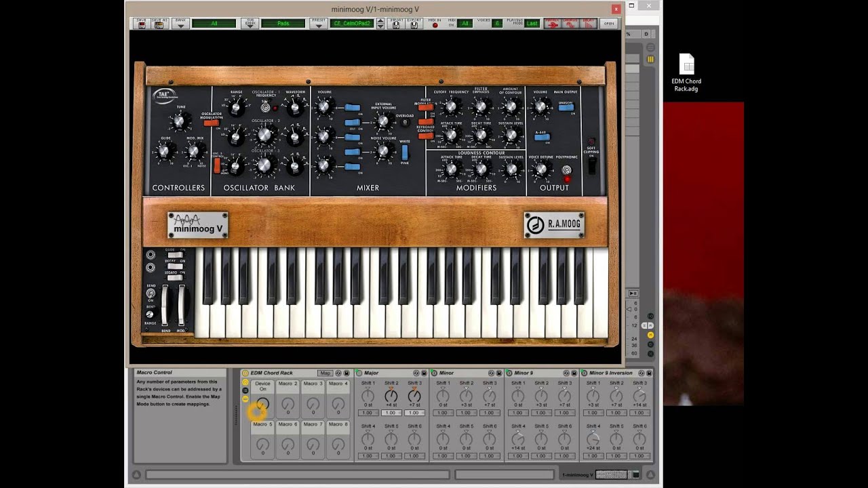
Task: Click the Export preset icon
Action: point(414,24)
